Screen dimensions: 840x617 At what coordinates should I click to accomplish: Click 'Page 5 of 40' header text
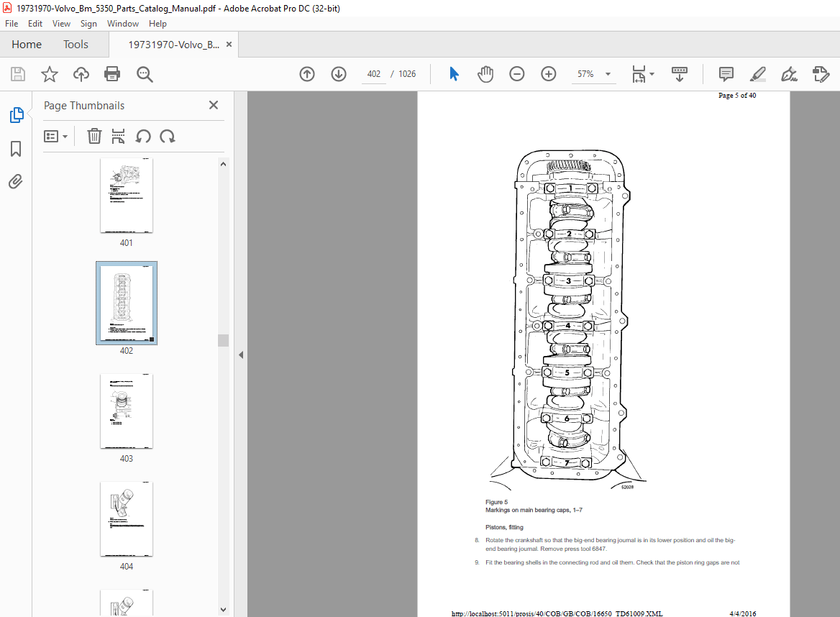click(736, 96)
